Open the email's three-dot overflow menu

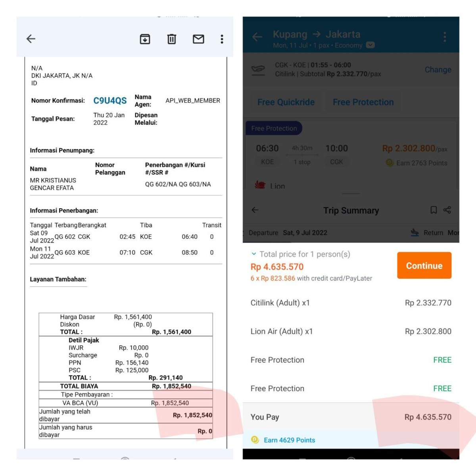coord(222,39)
